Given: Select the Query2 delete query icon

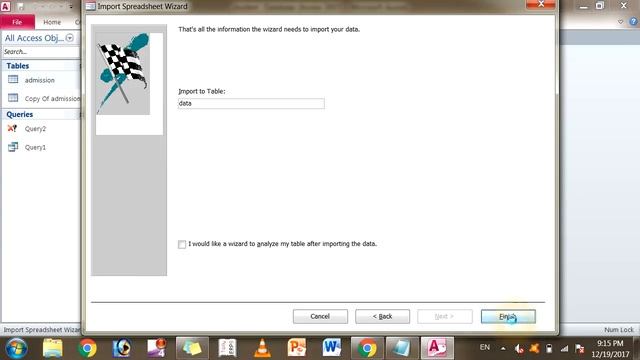Looking at the screenshot, I should click(13, 129).
